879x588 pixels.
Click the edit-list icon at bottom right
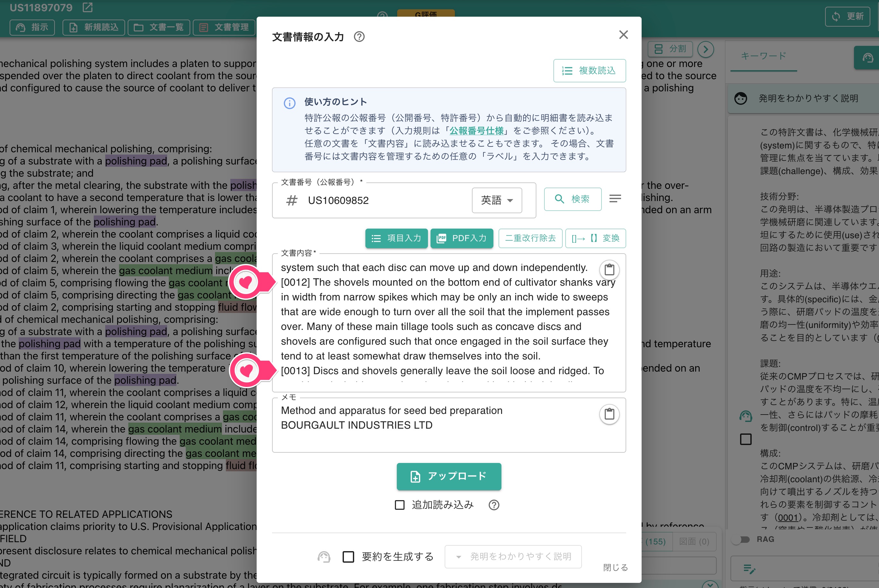[749, 569]
